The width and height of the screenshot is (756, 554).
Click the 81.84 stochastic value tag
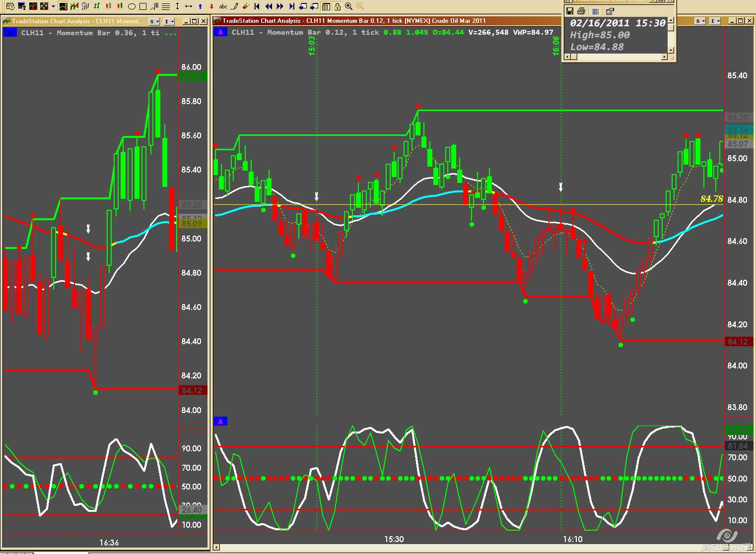click(x=739, y=446)
